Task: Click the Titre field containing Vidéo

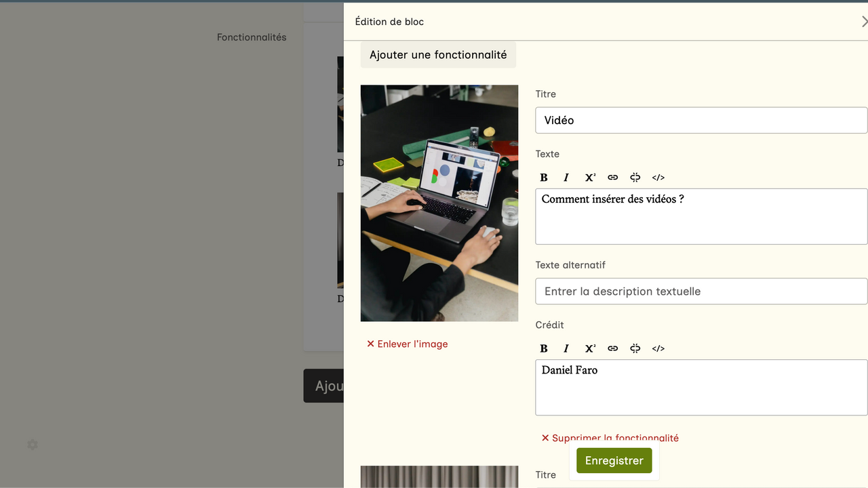Action: pyautogui.click(x=701, y=121)
